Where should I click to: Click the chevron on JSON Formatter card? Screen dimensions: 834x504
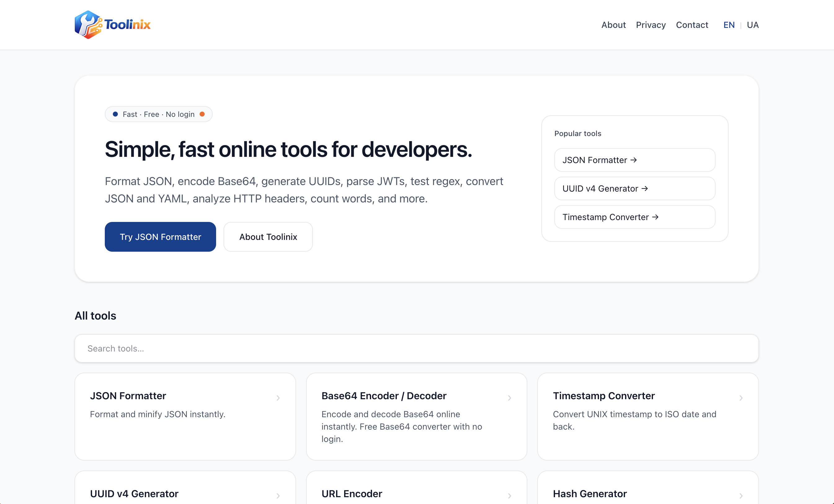pyautogui.click(x=278, y=398)
